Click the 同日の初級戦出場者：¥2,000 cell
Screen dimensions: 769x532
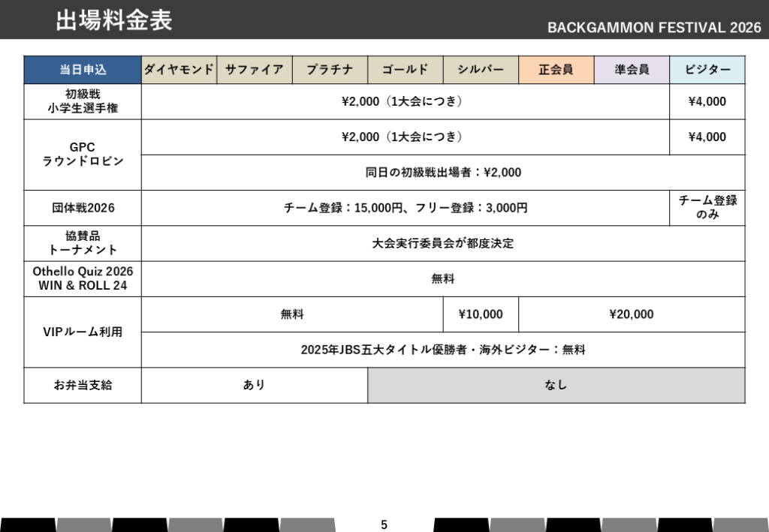click(x=443, y=173)
